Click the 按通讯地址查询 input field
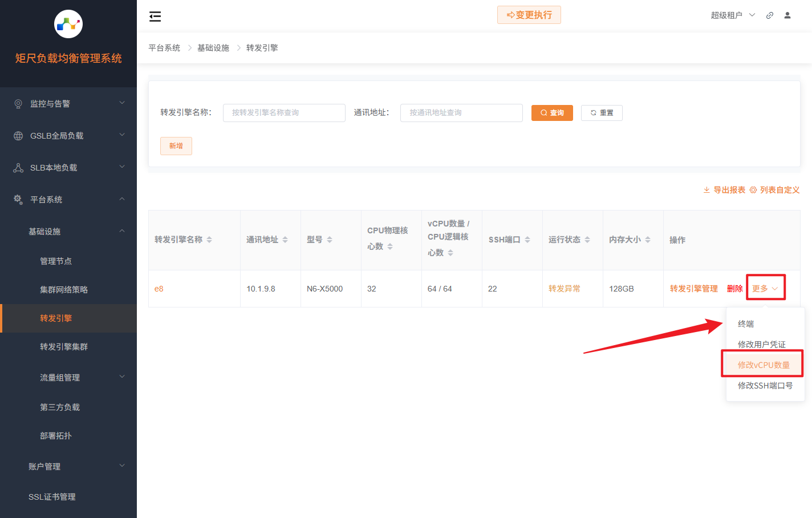Screen dimensions: 812x518 461,112
